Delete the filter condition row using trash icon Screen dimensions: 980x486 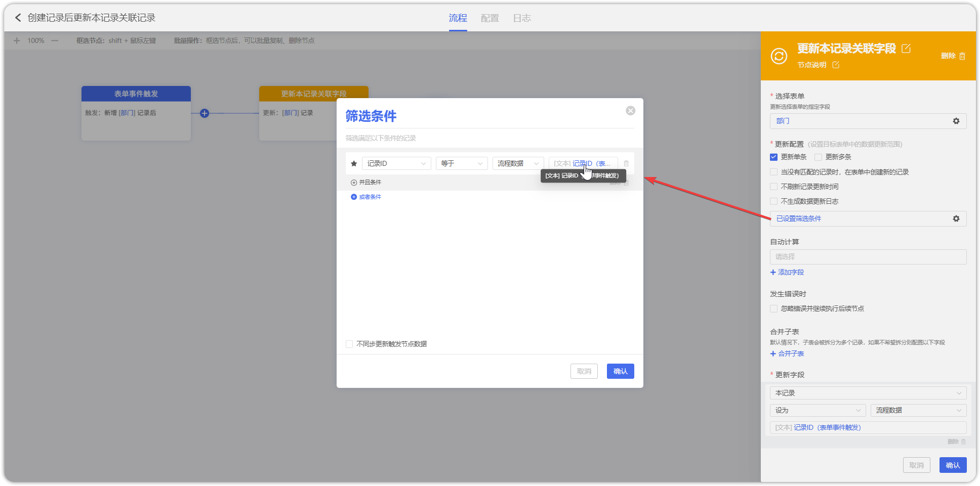(626, 164)
